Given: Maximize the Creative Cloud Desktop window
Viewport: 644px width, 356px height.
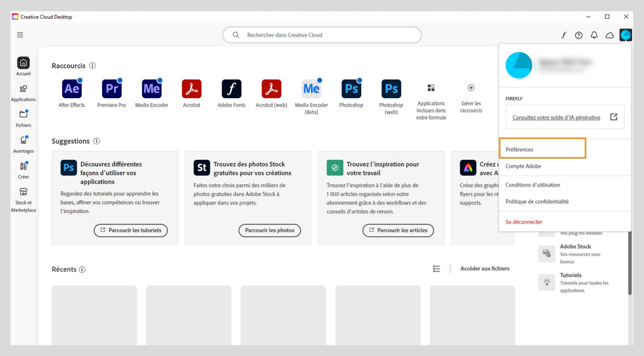Looking at the screenshot, I should (x=607, y=17).
